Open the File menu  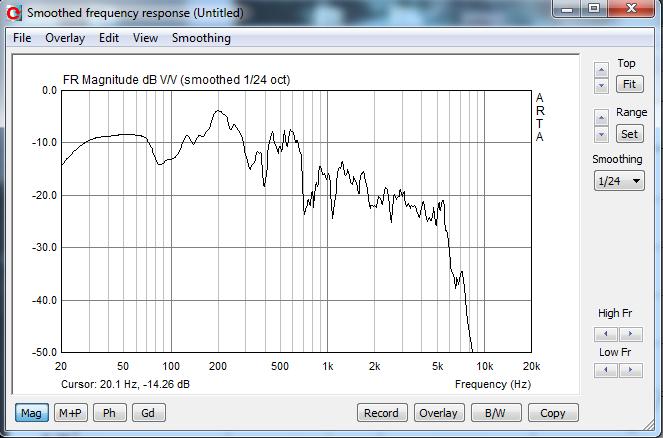pyautogui.click(x=22, y=38)
